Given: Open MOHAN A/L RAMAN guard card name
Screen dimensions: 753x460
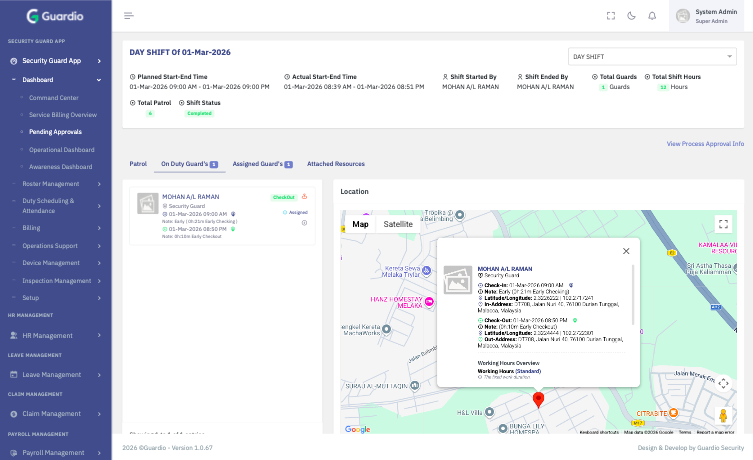Looking at the screenshot, I should (191, 197).
